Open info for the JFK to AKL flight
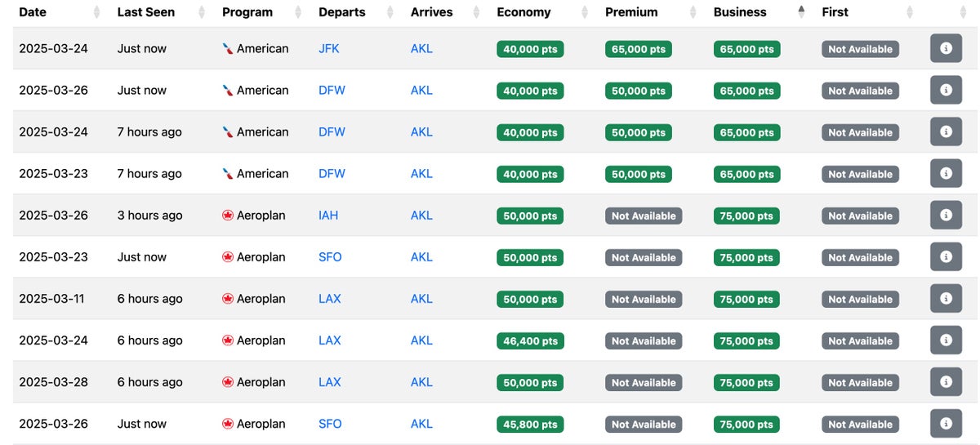980x445 pixels. point(946,48)
